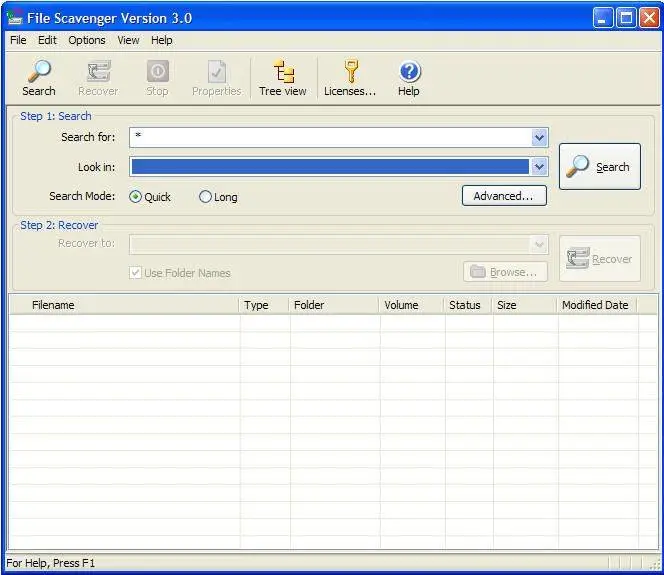Sort by the Folder column header
Screen dimensions: 664x575
click(334, 305)
